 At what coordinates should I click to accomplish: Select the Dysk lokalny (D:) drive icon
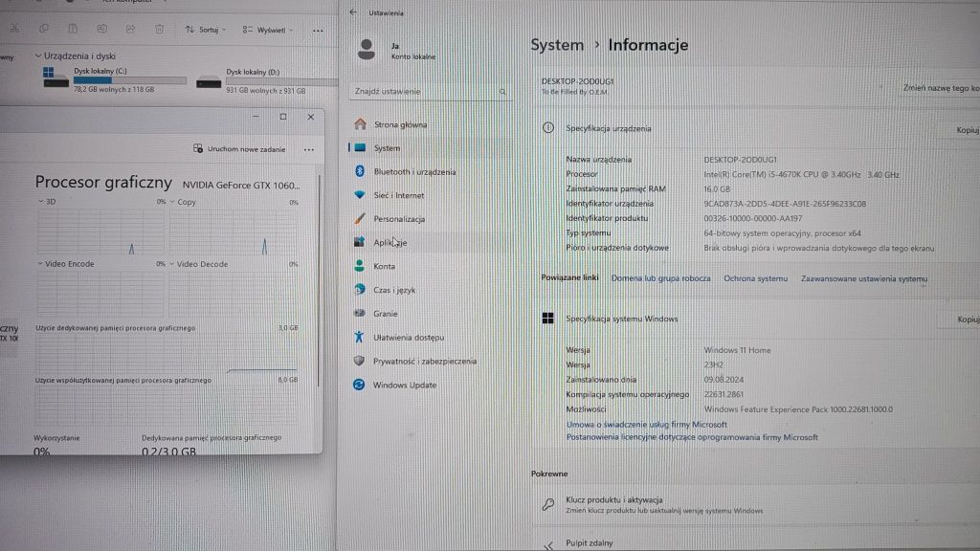[x=209, y=82]
